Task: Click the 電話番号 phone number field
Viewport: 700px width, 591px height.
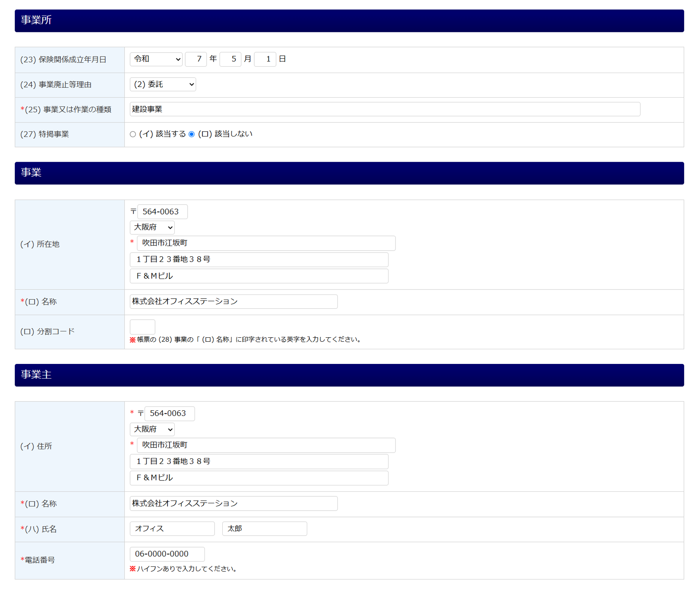Action: coord(167,554)
